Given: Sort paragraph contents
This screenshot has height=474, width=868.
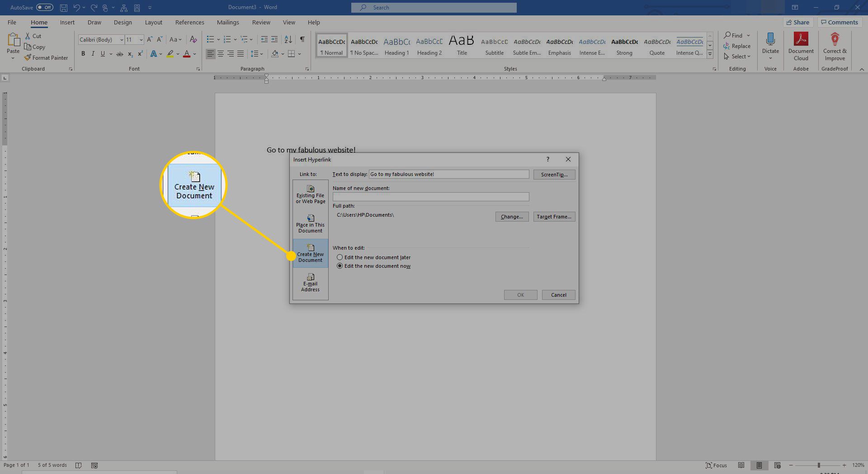Looking at the screenshot, I should [x=288, y=39].
